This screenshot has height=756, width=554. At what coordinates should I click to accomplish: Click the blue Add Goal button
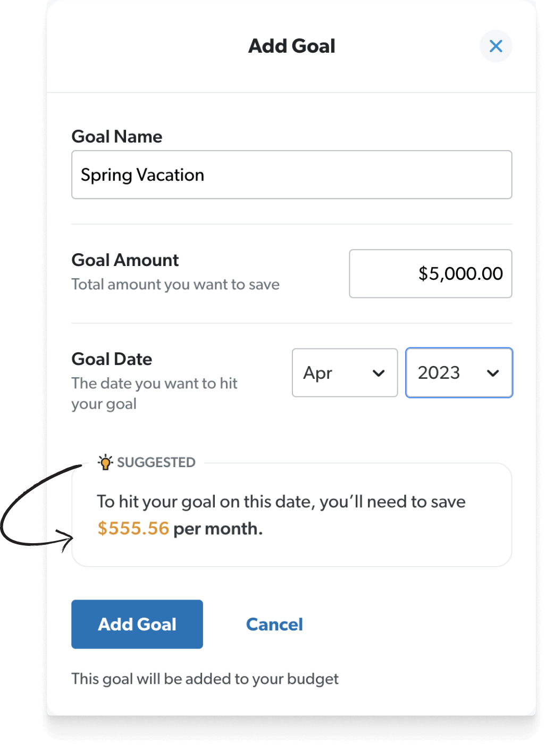[137, 624]
